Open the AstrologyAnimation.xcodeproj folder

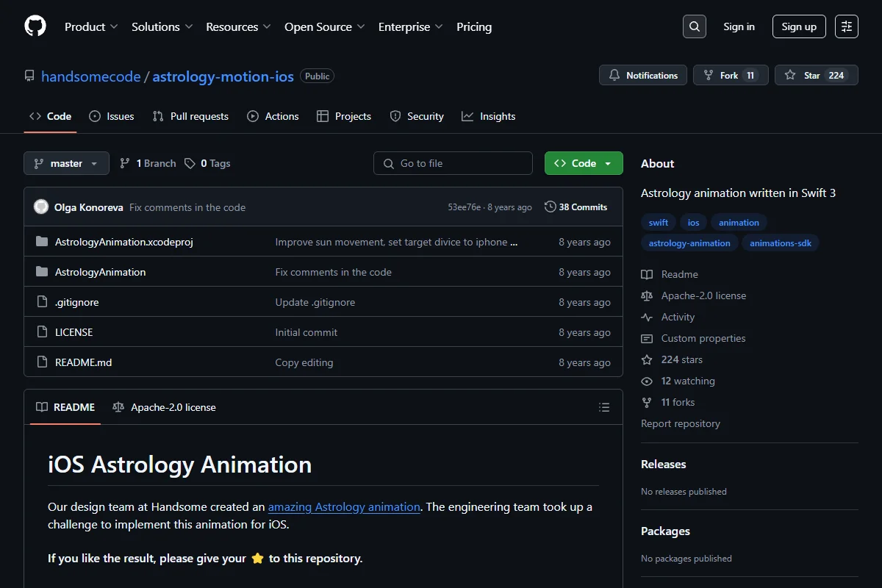tap(124, 242)
